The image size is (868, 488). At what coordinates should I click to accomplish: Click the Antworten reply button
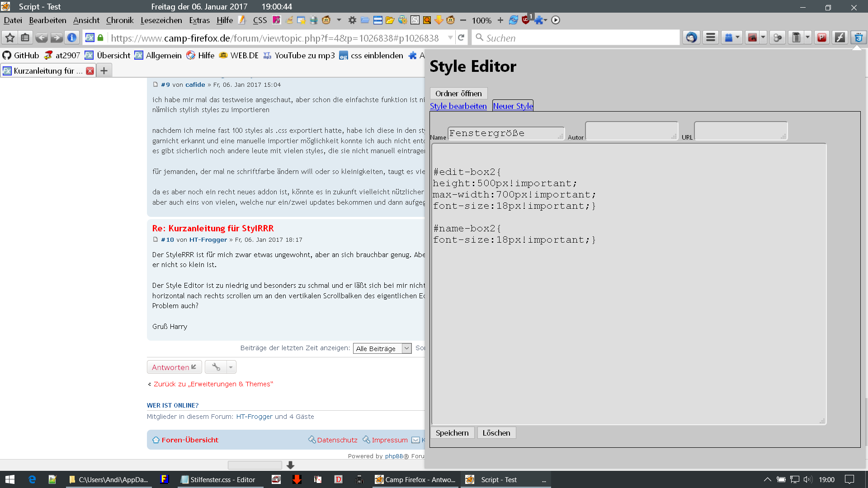[x=174, y=367]
